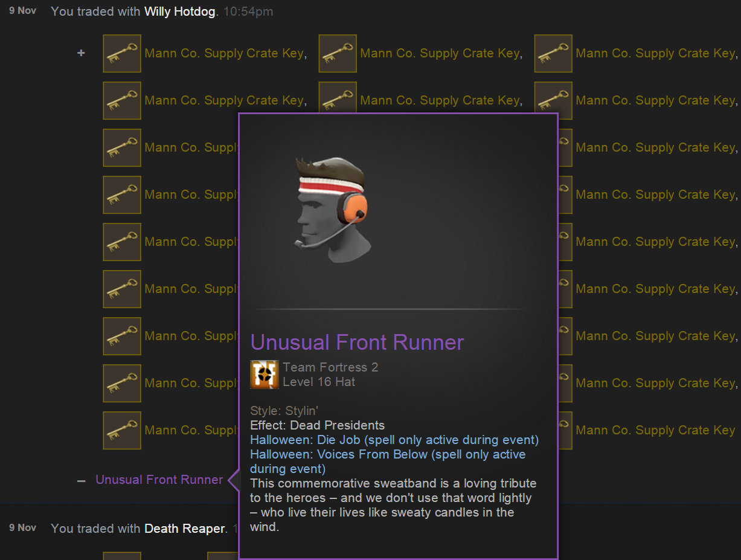741x560 pixels.
Task: Click the last-row key text in right column
Action: tap(655, 431)
